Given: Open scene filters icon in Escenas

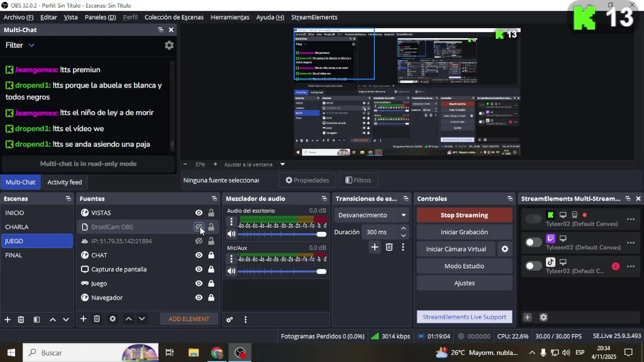Looking at the screenshot, I should click(x=36, y=319).
